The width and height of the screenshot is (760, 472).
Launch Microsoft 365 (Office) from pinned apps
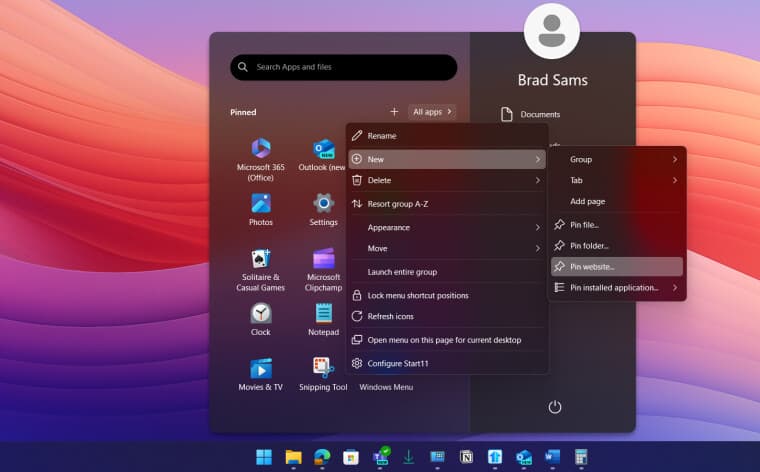261,149
